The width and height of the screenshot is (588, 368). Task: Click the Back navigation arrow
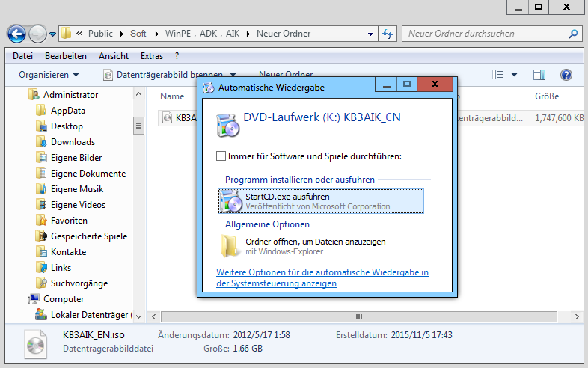16,34
